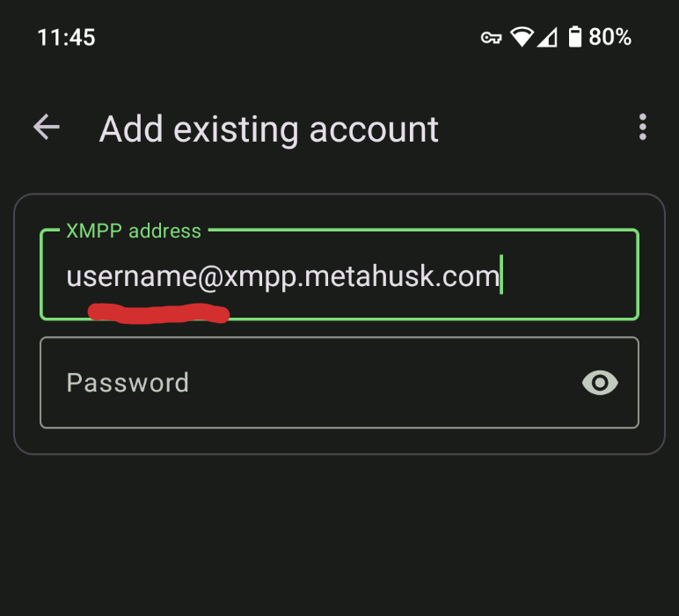The height and width of the screenshot is (616, 679).
Task: Tap the "Password" placeholder text
Action: [x=128, y=383]
